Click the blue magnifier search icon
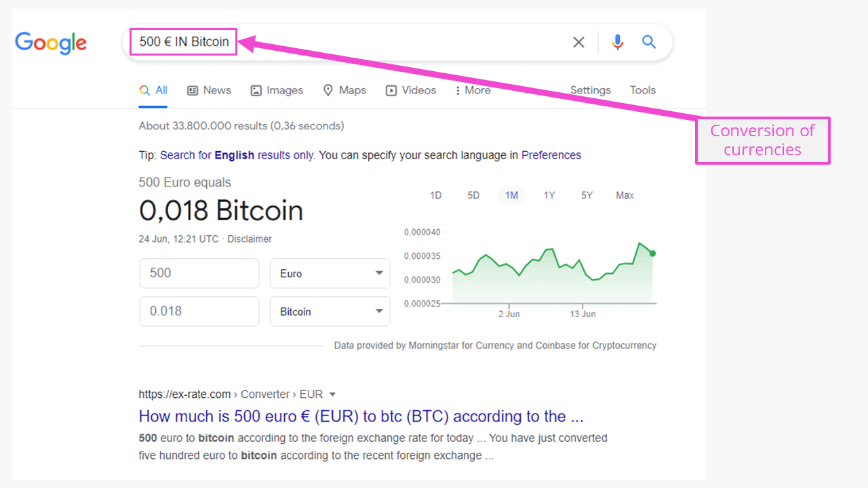The width and height of the screenshot is (868, 488). point(649,42)
